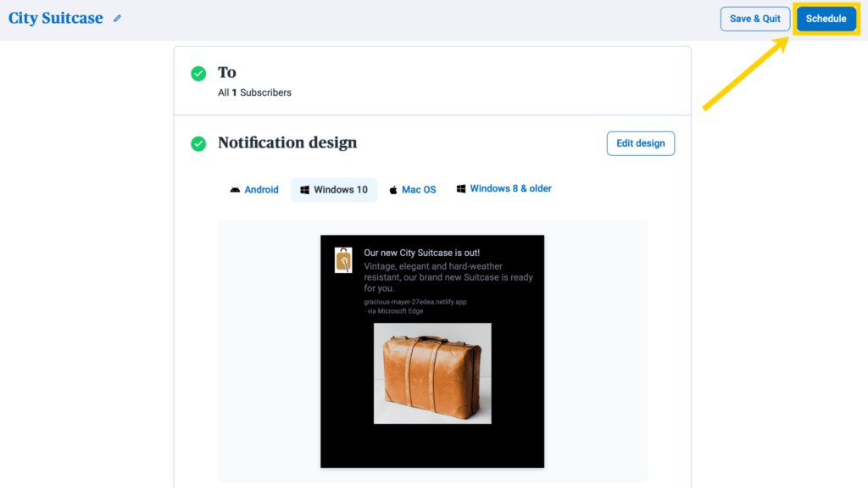Screen dimensions: 868x496
Task: Click the City Suitcase campaign title
Action: (55, 19)
